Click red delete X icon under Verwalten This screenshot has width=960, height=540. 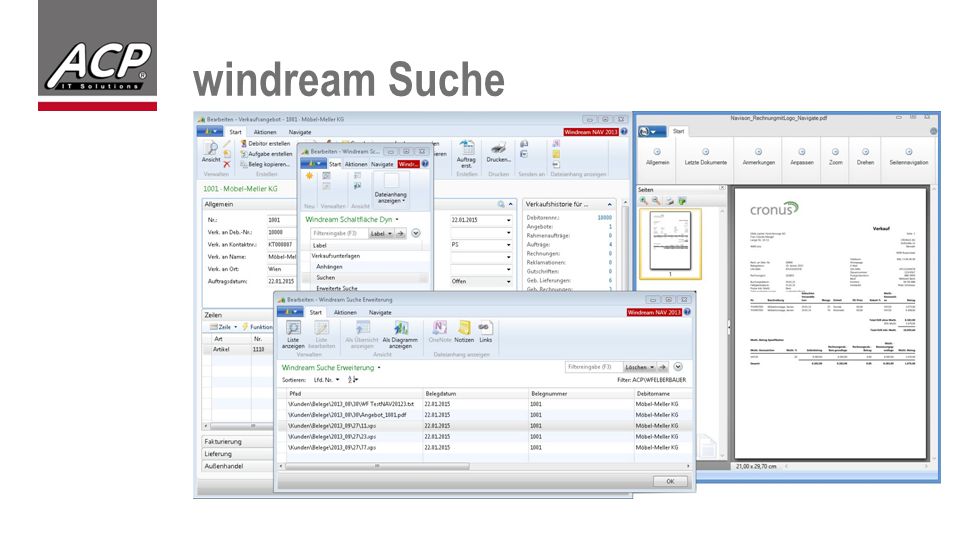pyautogui.click(x=227, y=164)
